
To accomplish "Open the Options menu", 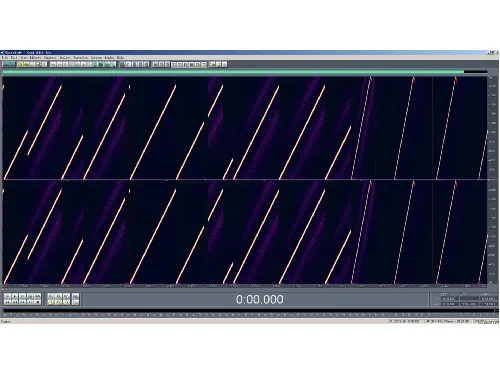I will pos(96,57).
